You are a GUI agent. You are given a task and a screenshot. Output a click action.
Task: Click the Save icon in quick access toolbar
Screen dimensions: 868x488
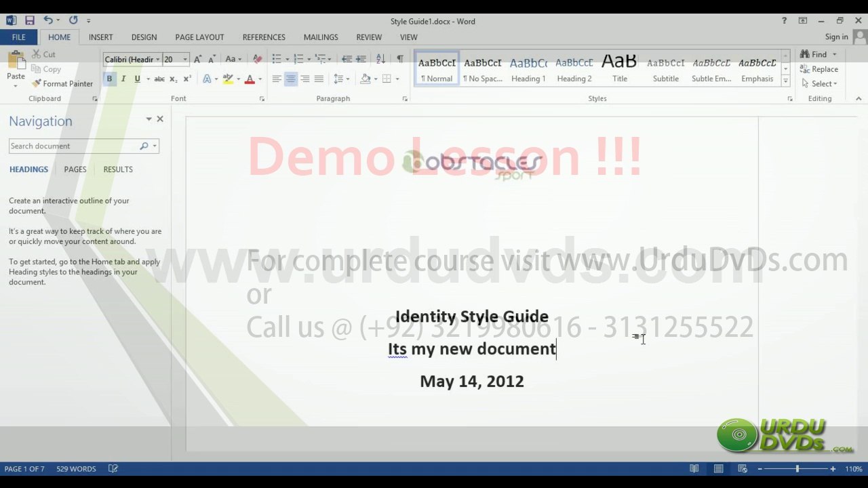coord(29,21)
